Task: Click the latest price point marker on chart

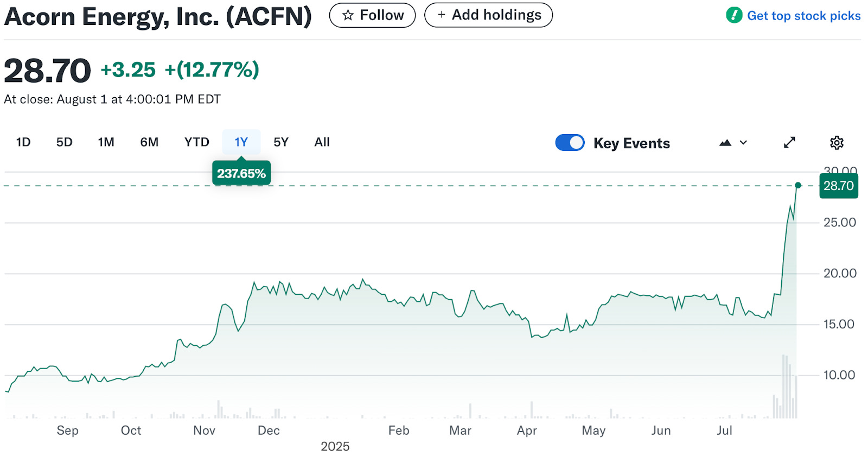Action: pos(798,186)
